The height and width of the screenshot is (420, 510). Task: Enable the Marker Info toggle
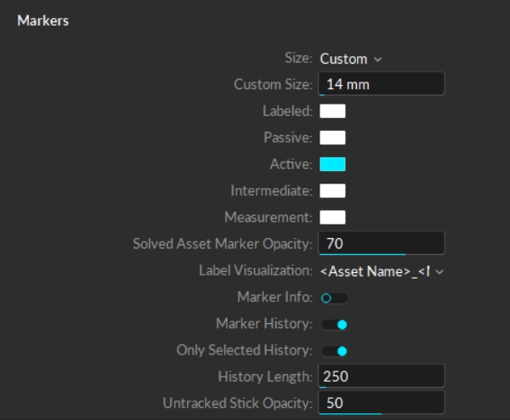pyautogui.click(x=334, y=298)
